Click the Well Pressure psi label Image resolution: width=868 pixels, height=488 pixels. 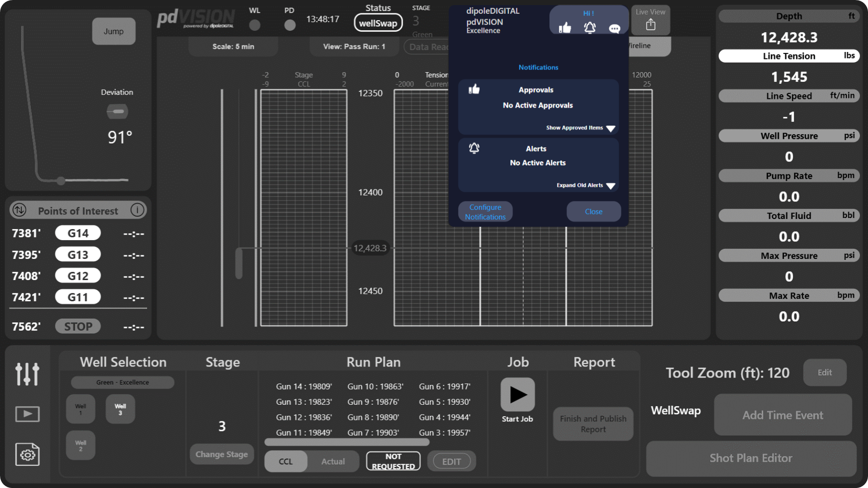[789, 136]
